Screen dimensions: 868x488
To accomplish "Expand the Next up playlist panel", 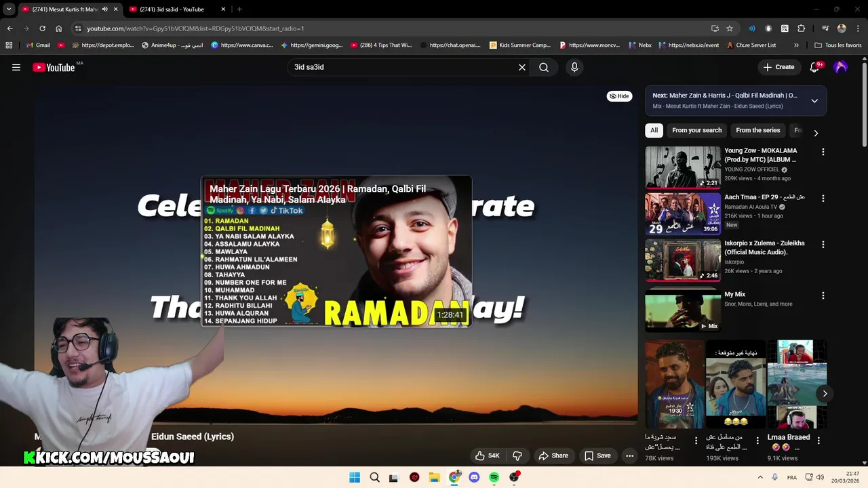I will click(814, 101).
